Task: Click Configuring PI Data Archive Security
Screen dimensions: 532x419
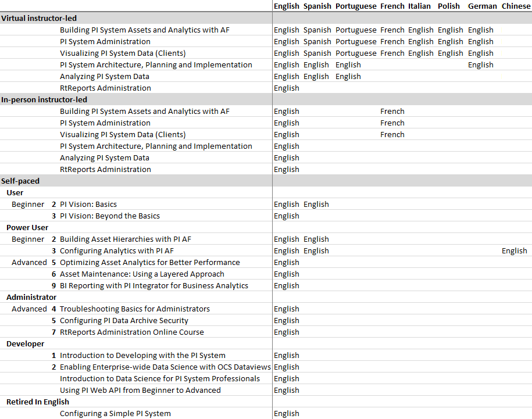Action: (x=124, y=320)
